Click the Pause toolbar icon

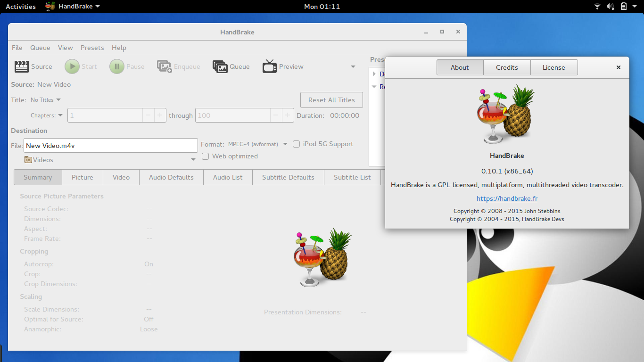(117, 66)
